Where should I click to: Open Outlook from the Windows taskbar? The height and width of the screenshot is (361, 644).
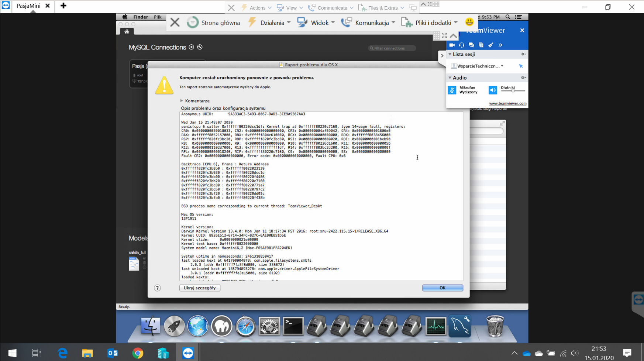pyautogui.click(x=113, y=353)
